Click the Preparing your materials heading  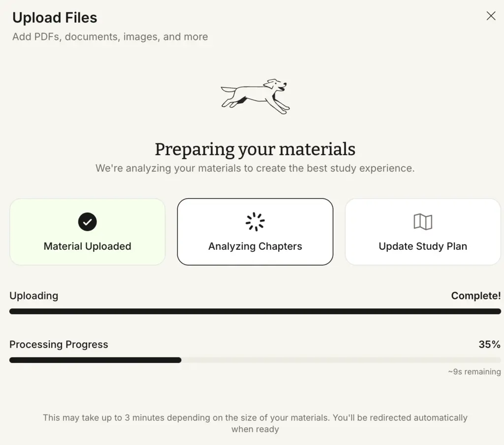[x=255, y=149]
